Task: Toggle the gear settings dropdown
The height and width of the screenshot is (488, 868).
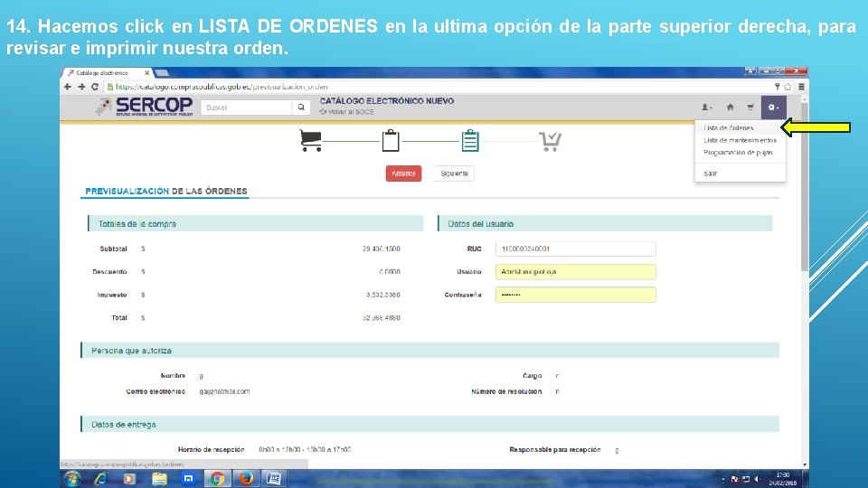Action: (773, 108)
